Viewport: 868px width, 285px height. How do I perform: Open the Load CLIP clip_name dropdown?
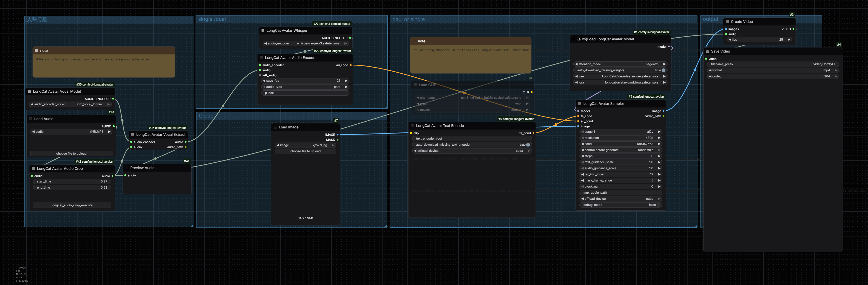coord(473,97)
